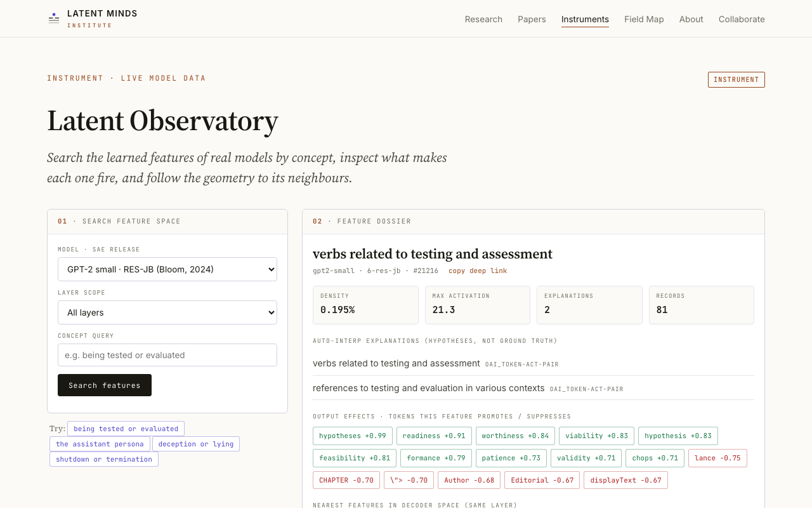
Task: Click the 'readiness +0.91' token chip
Action: [434, 436]
